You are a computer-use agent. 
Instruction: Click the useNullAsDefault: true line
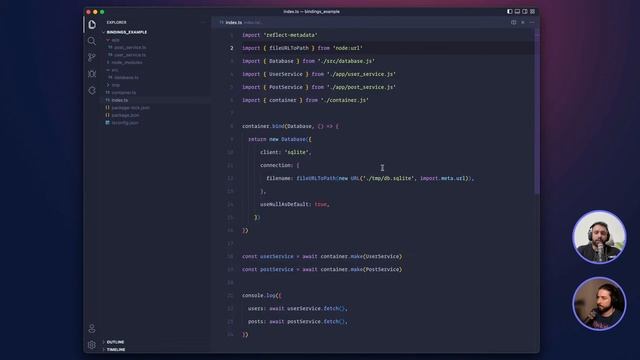tap(295, 204)
